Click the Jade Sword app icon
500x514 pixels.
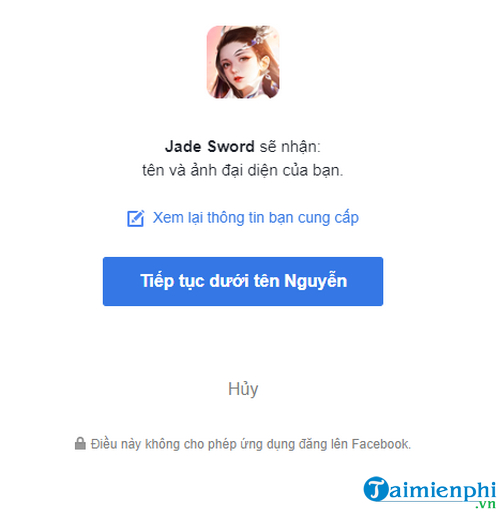(243, 62)
